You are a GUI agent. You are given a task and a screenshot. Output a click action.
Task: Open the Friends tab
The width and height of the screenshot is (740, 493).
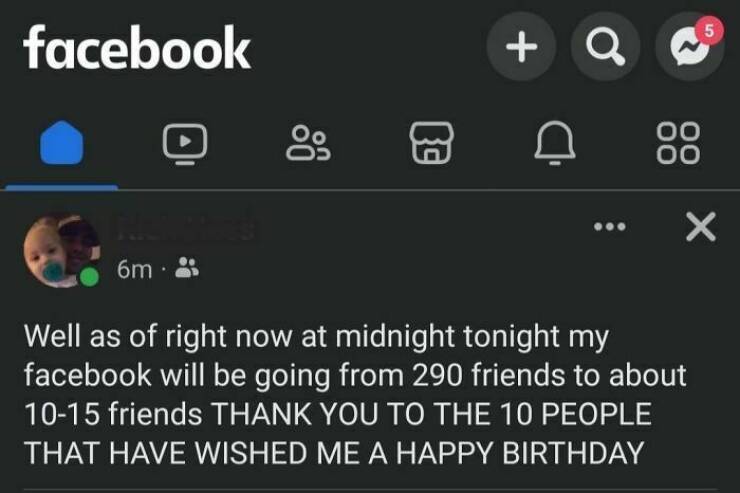tap(309, 143)
